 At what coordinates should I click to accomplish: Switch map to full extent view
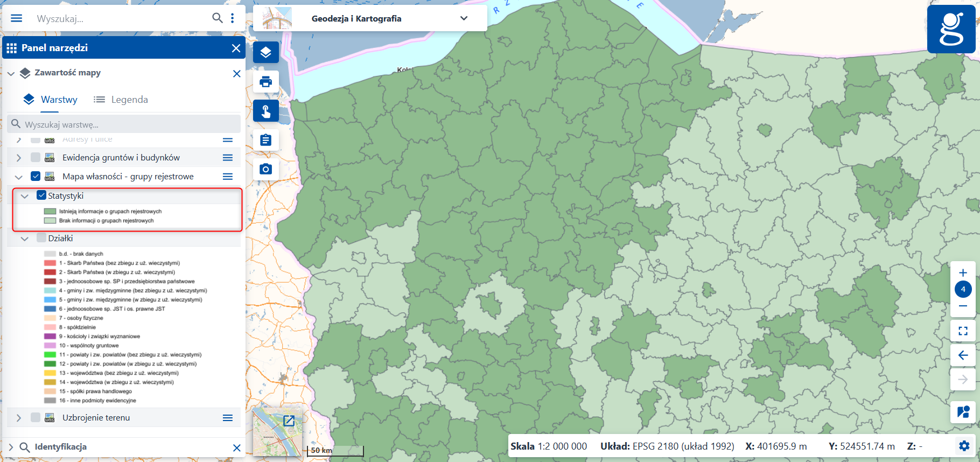[963, 331]
